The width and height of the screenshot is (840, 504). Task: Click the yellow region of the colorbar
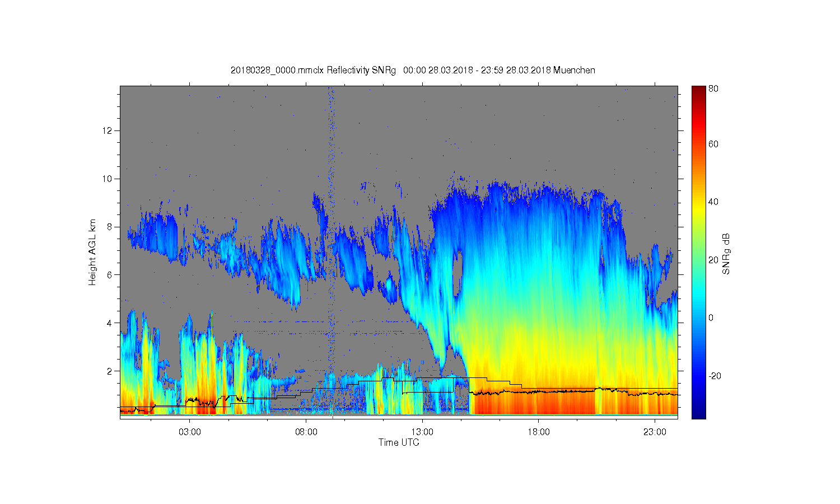(x=698, y=210)
